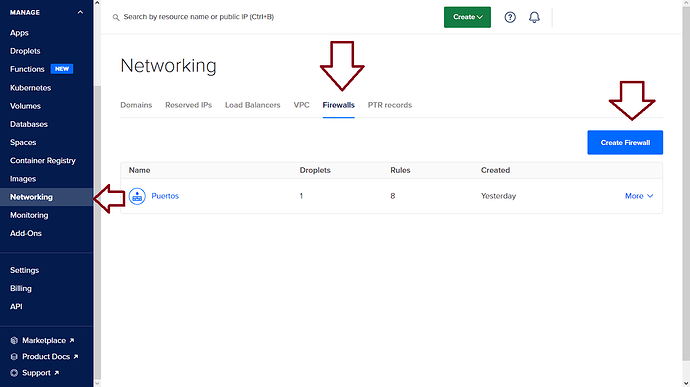690x387 pixels.
Task: Click the Created column header
Action: (x=495, y=170)
